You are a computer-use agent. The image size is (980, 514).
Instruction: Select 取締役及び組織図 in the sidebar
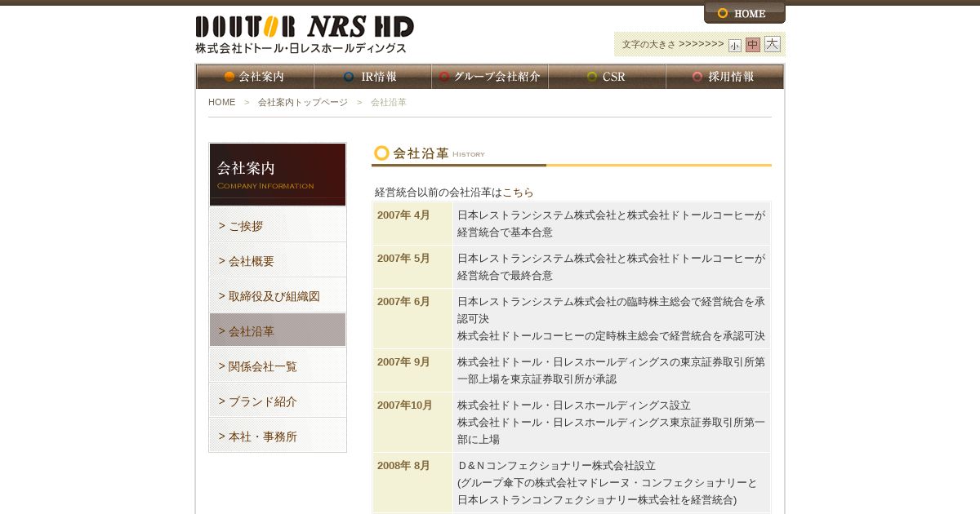[278, 295]
